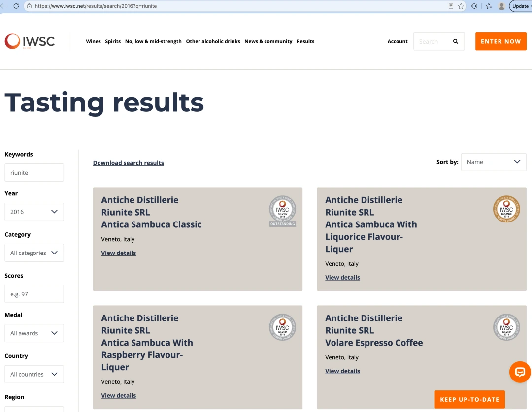Open the Account link

(398, 41)
